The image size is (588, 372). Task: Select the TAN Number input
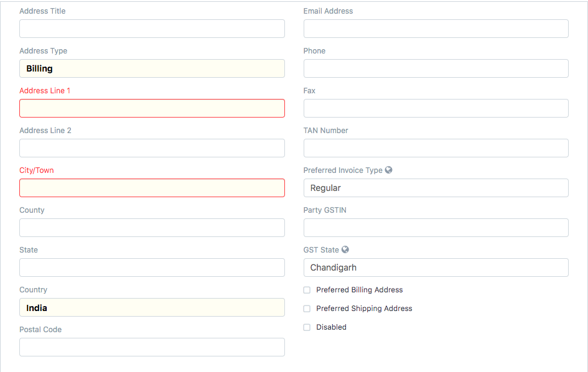pyautogui.click(x=436, y=148)
